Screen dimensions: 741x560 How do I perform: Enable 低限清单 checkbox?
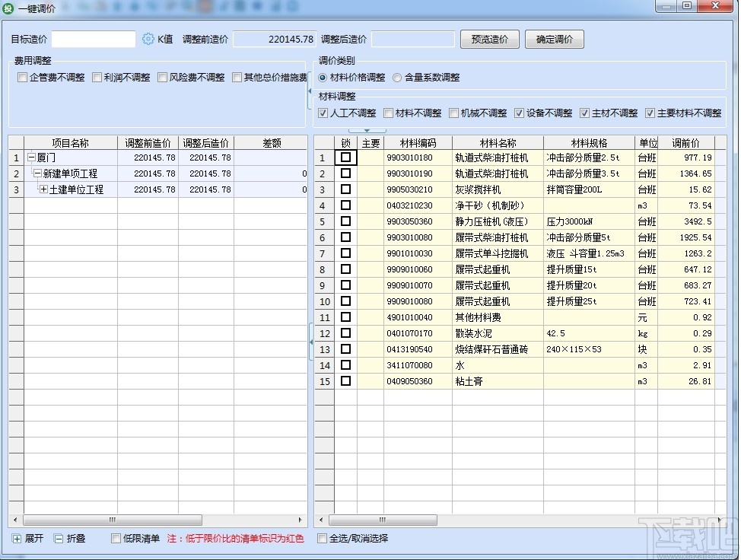[116, 538]
